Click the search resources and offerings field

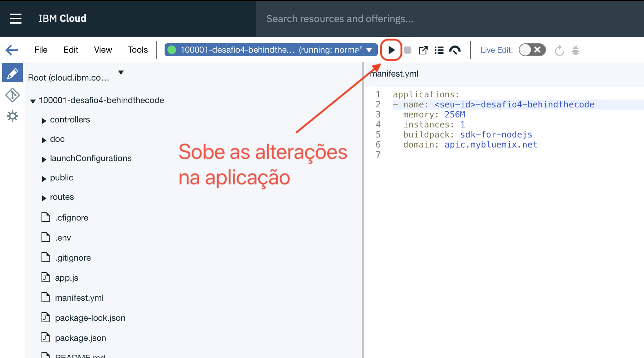pyautogui.click(x=450, y=19)
